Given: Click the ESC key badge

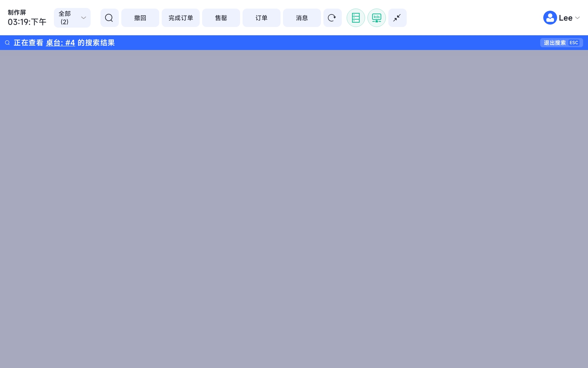Looking at the screenshot, I should (x=574, y=43).
